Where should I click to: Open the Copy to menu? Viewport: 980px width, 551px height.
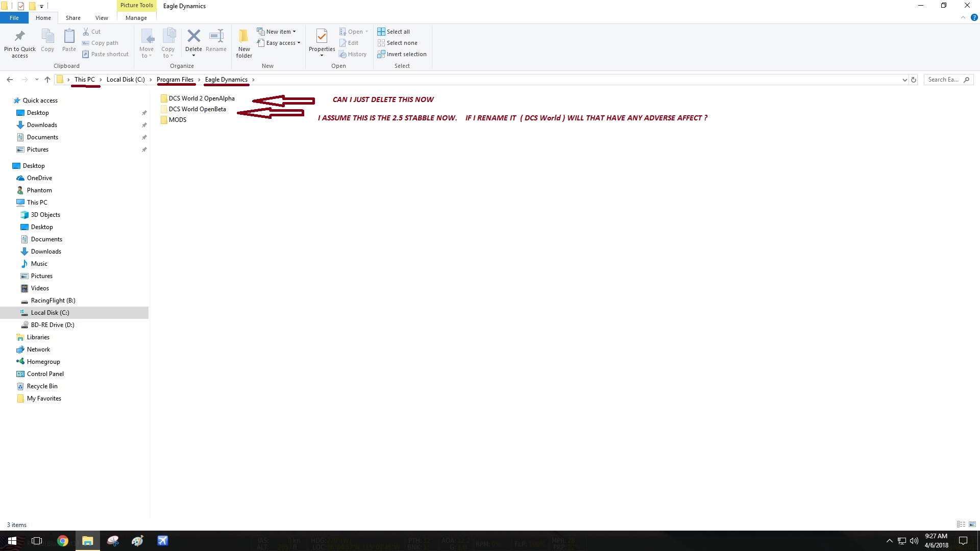tap(168, 43)
